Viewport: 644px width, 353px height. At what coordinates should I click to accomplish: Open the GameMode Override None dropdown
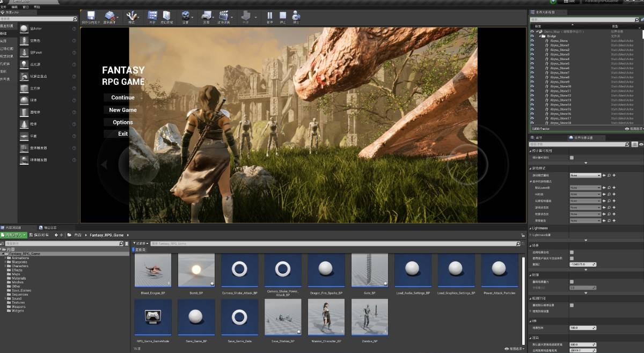click(x=586, y=175)
